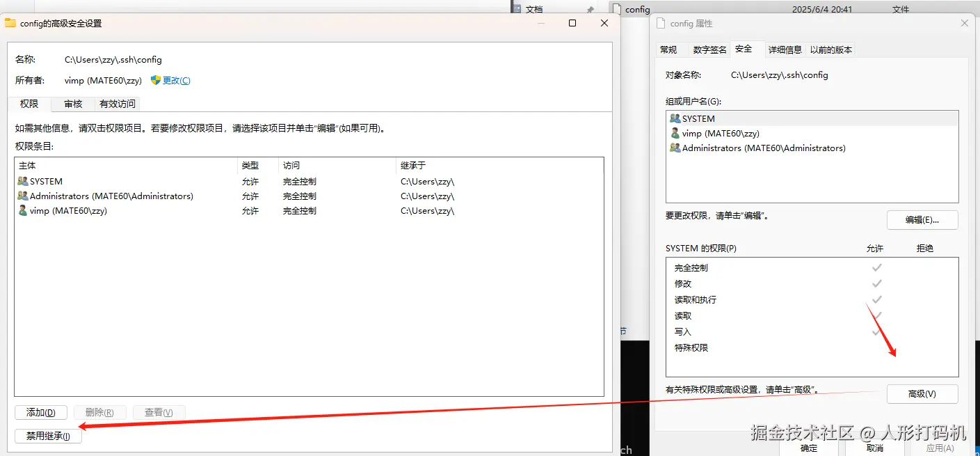The height and width of the screenshot is (456, 980).
Task: Click the 禁用继承 button
Action: coord(48,436)
